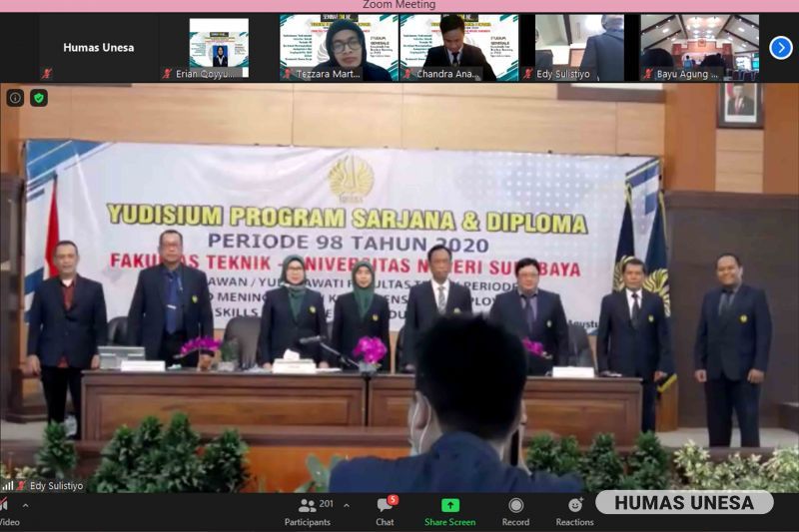
Task: Open the meeting information icon
Action: click(x=15, y=98)
